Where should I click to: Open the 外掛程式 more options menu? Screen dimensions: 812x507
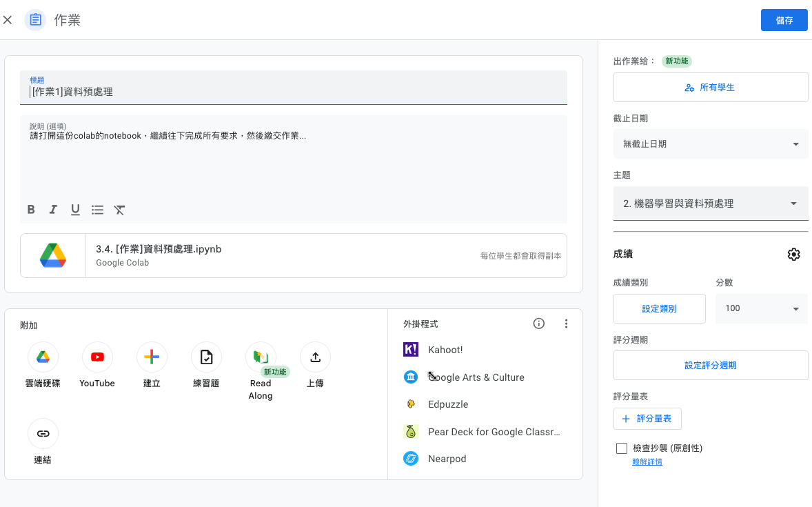566,324
